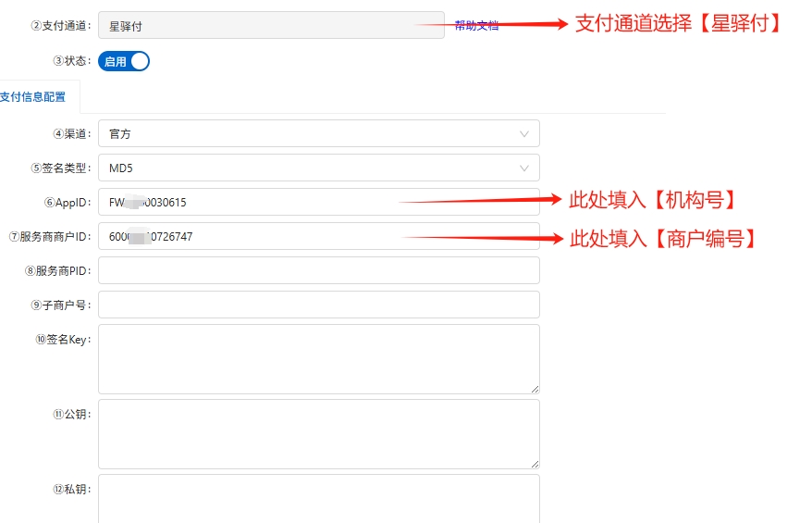The width and height of the screenshot is (812, 523).
Task: Click the chevron arrow in 渠道 field
Action: click(524, 134)
